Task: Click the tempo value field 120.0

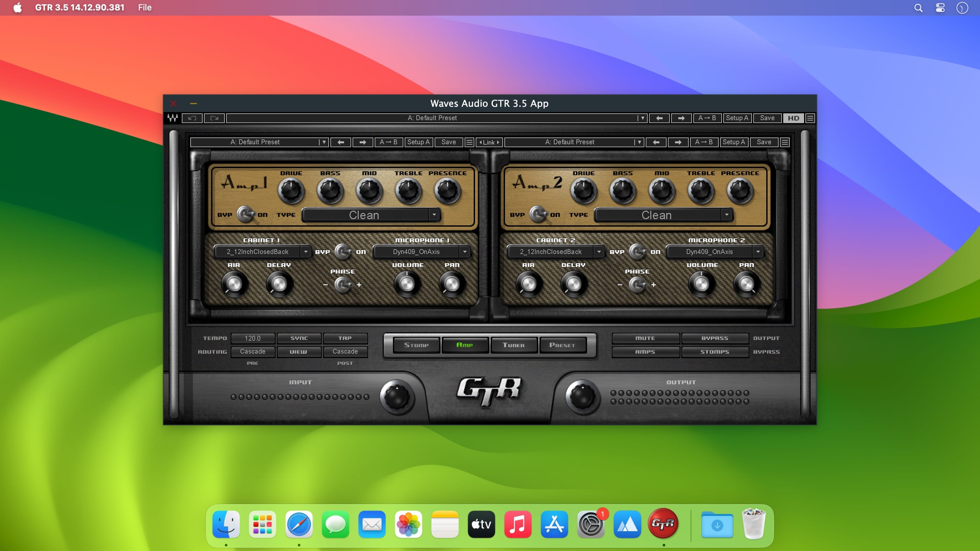Action: coord(252,338)
